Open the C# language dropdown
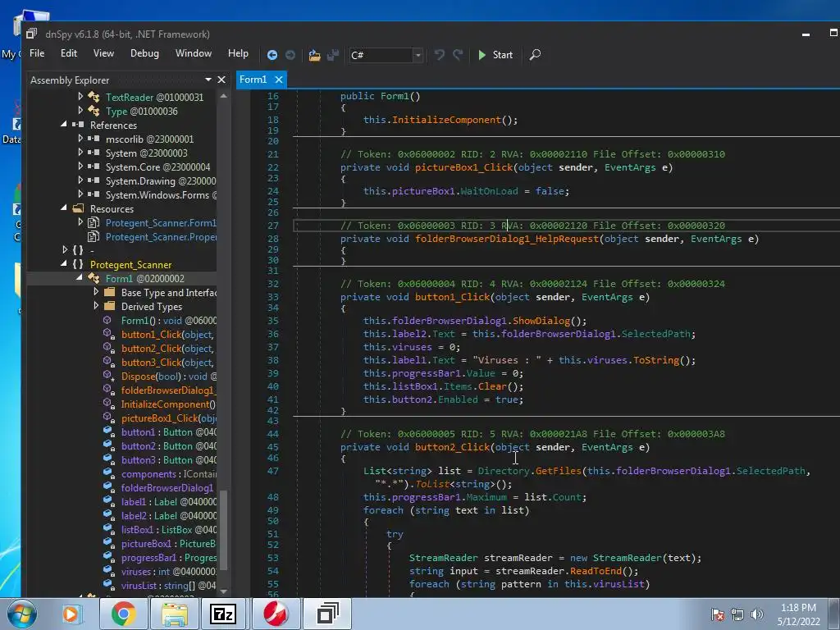The height and width of the screenshot is (630, 840). [x=418, y=55]
